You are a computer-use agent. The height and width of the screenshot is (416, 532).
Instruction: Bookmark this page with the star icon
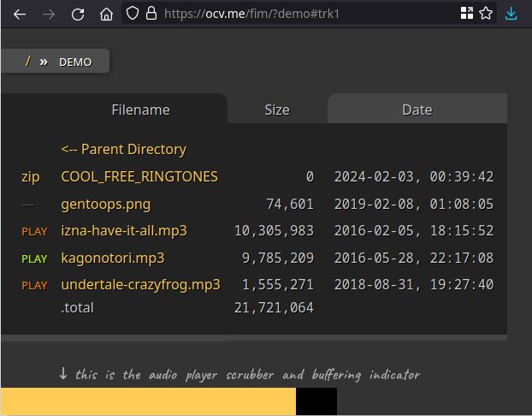coord(486,14)
